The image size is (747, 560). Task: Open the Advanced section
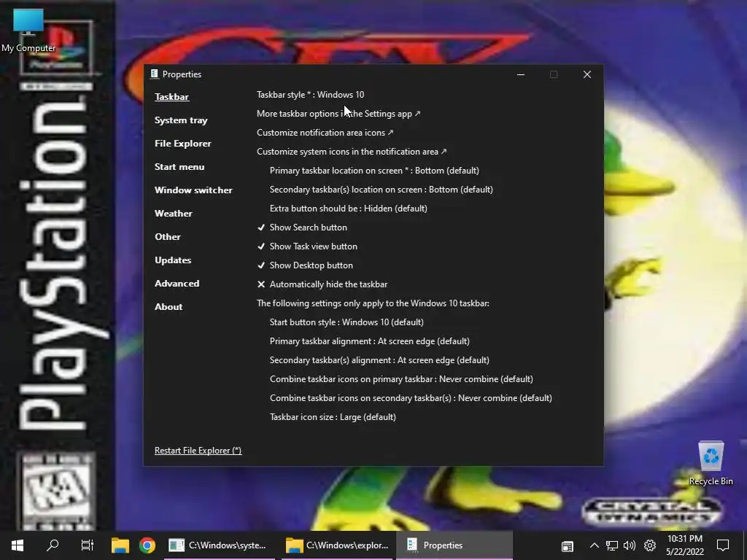177,284
